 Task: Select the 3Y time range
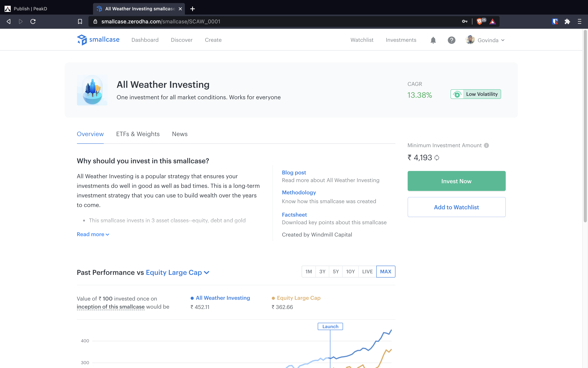point(322,271)
